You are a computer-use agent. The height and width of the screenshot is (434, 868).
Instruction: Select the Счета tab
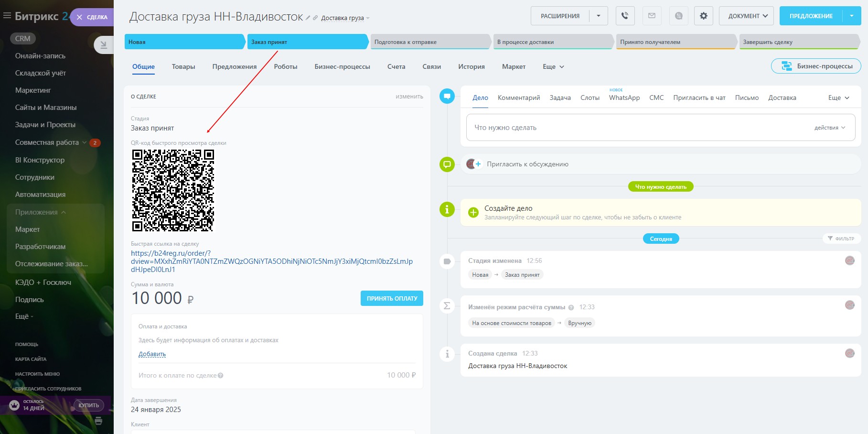[396, 67]
